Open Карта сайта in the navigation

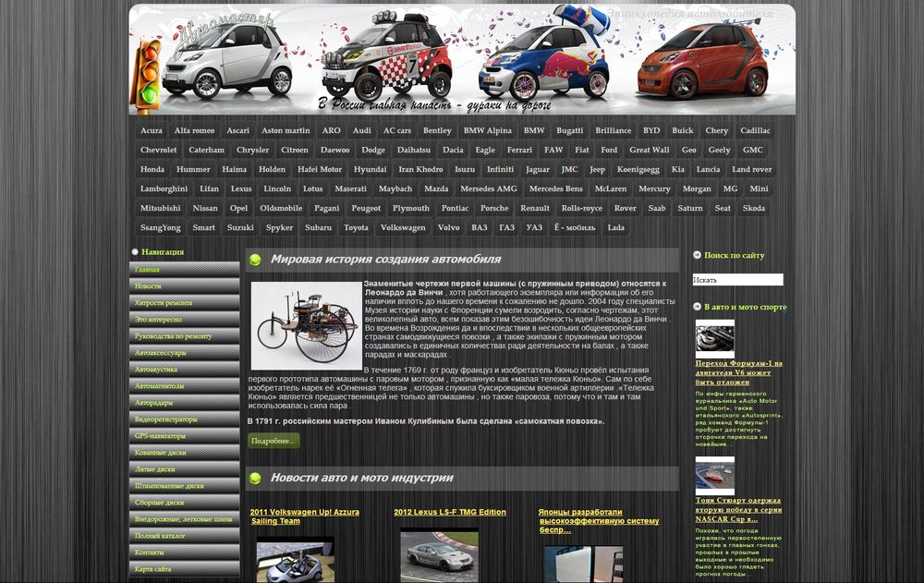[185, 569]
